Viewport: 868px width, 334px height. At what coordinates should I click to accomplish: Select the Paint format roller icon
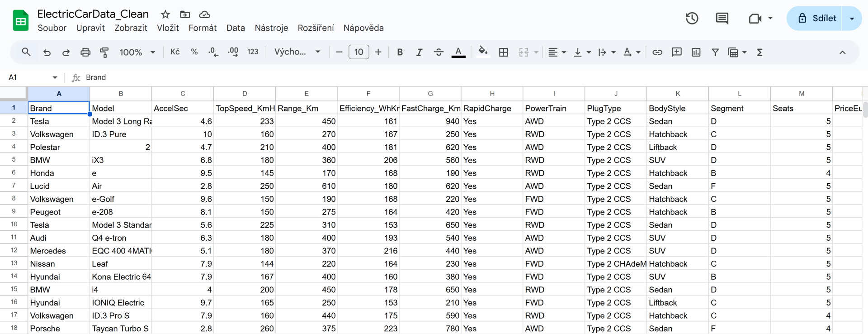[x=104, y=52]
